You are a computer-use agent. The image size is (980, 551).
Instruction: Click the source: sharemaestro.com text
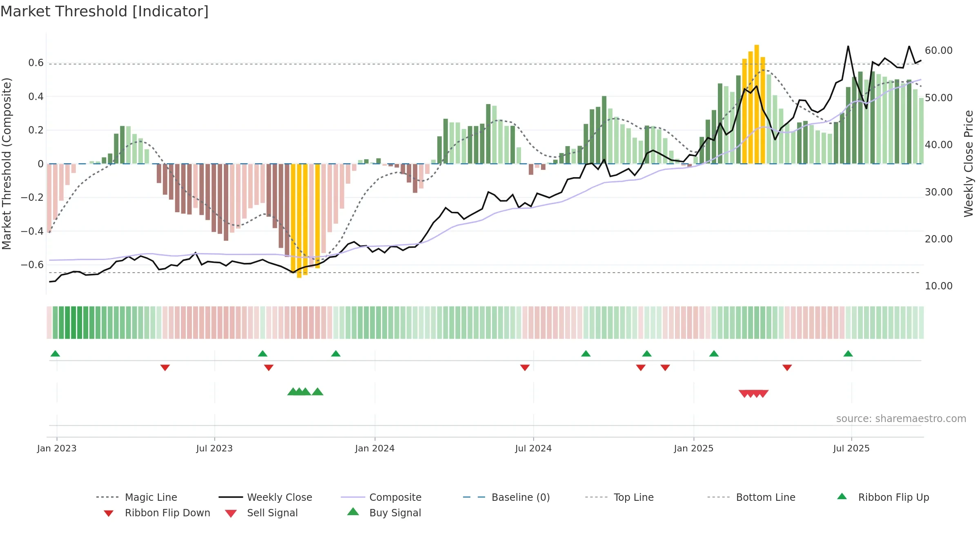pyautogui.click(x=901, y=419)
